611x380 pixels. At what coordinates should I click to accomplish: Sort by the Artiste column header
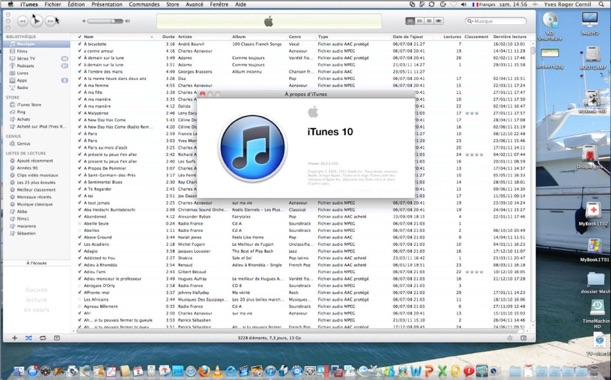point(203,37)
